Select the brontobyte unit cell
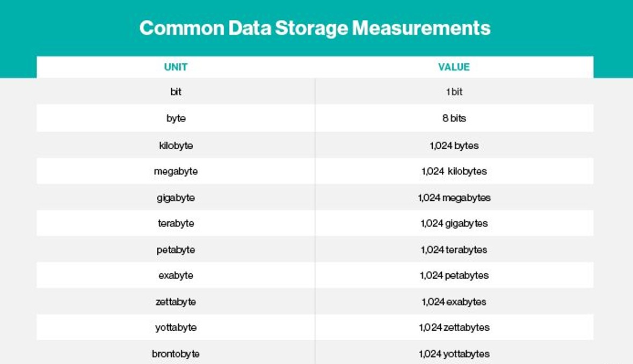 coord(176,354)
